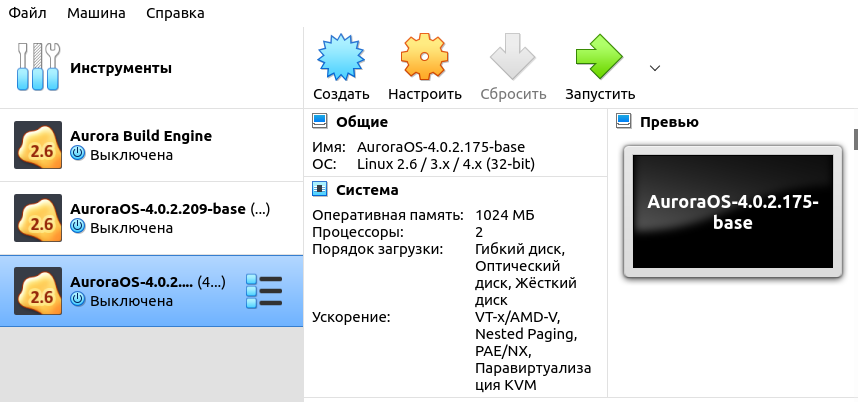Select the Aurora Build Engine machine

tap(152, 145)
